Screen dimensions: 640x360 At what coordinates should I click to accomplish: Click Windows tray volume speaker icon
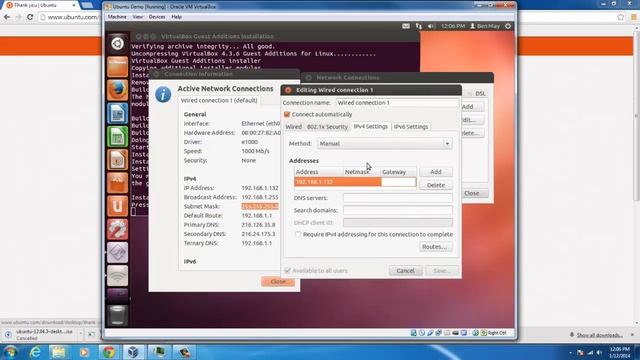599,353
